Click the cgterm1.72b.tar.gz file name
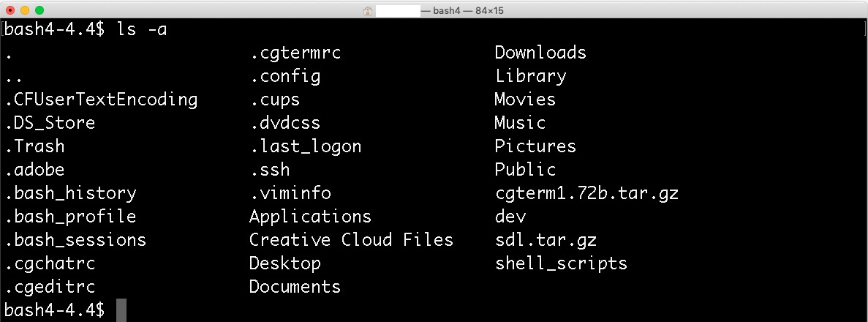The height and width of the screenshot is (322, 868). tap(586, 193)
